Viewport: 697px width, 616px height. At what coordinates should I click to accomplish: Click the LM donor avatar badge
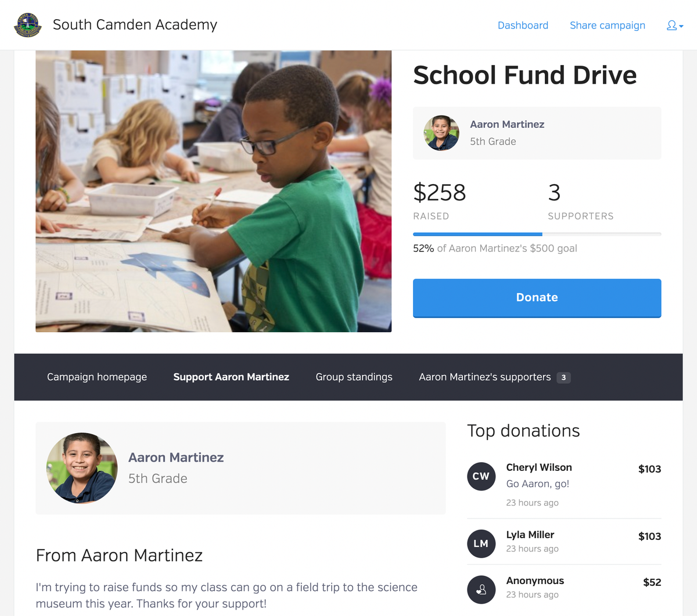(481, 543)
